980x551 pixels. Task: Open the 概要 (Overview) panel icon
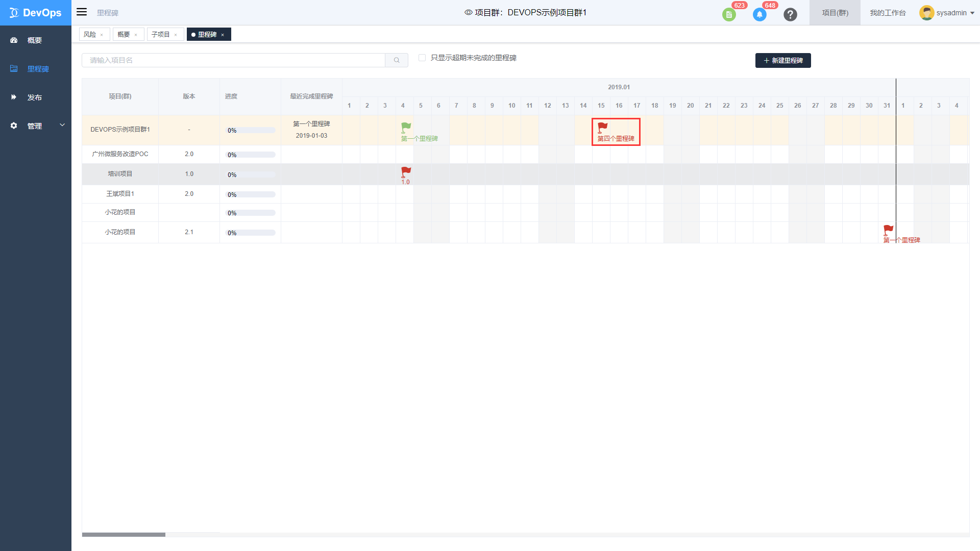(x=13, y=40)
